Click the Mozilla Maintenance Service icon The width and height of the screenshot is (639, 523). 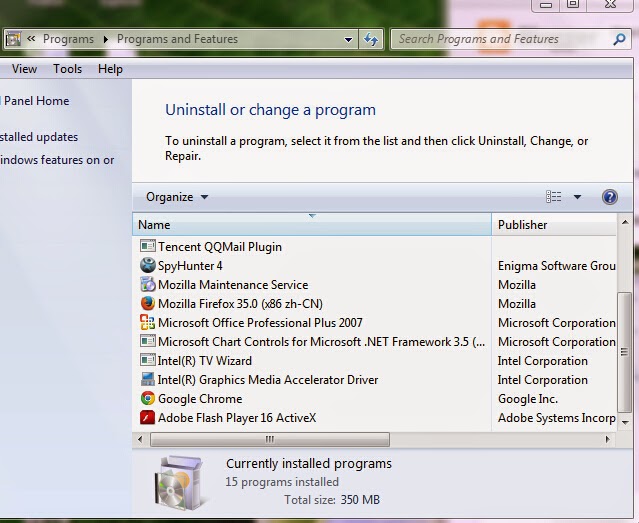[147, 284]
